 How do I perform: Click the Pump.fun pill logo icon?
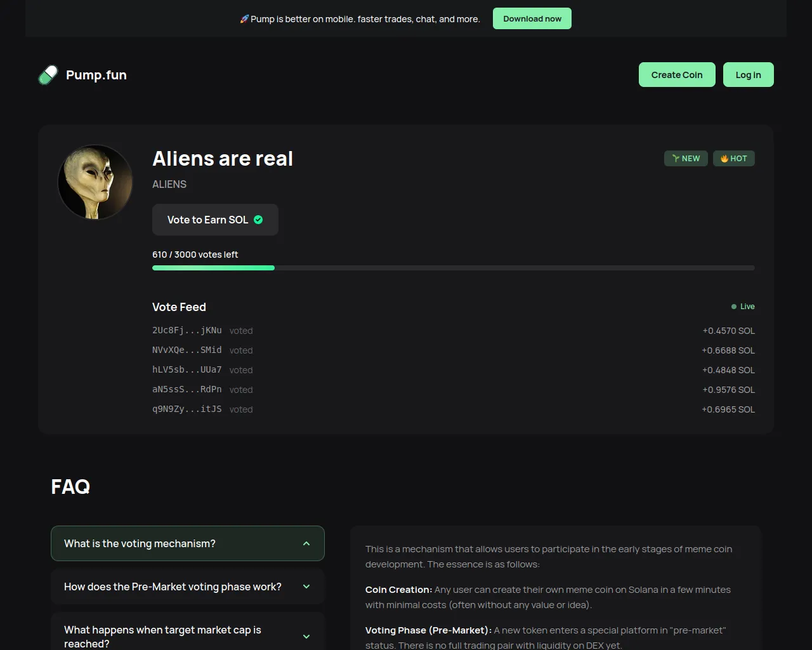click(48, 75)
